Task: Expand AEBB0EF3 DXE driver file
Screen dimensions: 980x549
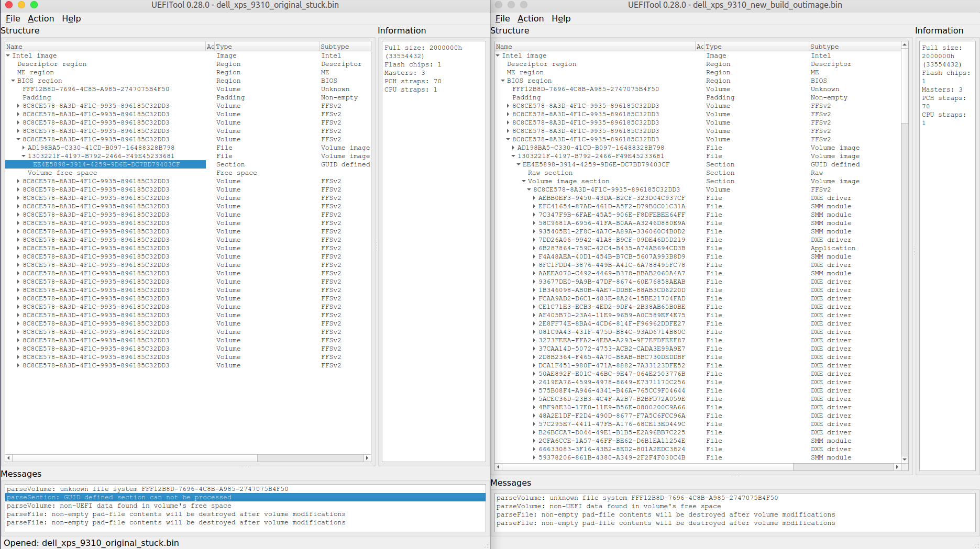Action: [534, 198]
